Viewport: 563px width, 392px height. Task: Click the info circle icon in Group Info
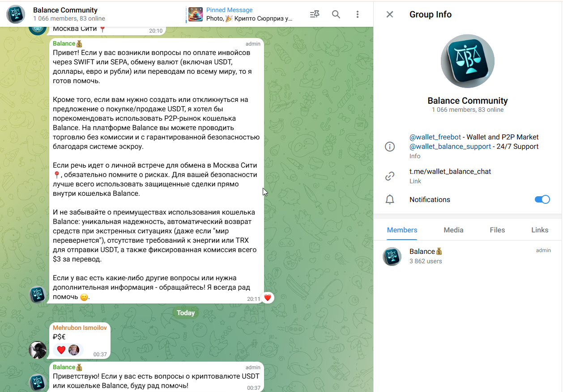coord(390,147)
